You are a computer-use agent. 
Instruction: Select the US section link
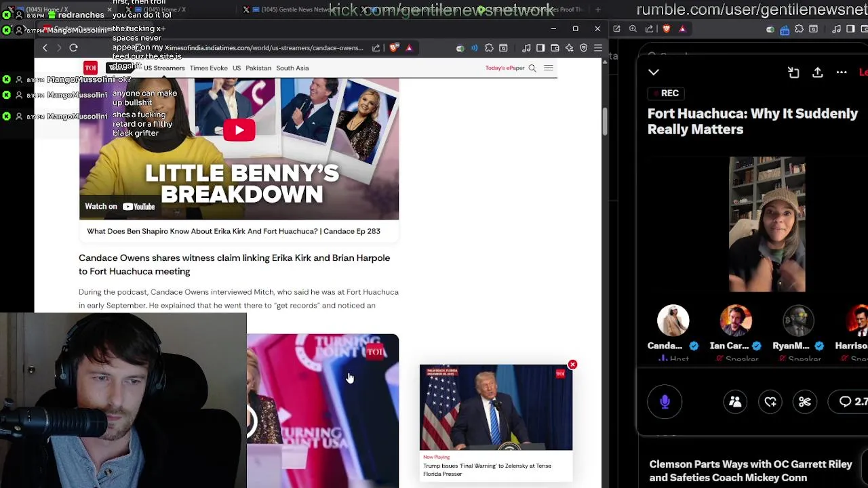(x=237, y=68)
